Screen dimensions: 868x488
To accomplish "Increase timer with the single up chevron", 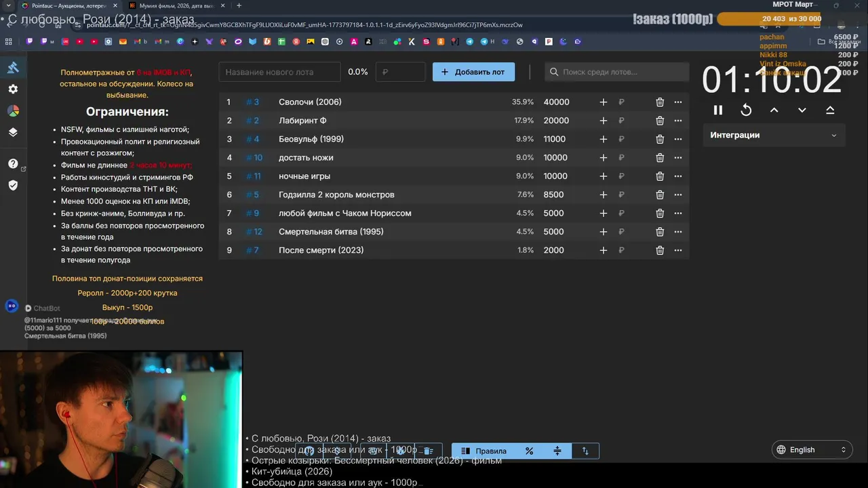I will click(774, 110).
